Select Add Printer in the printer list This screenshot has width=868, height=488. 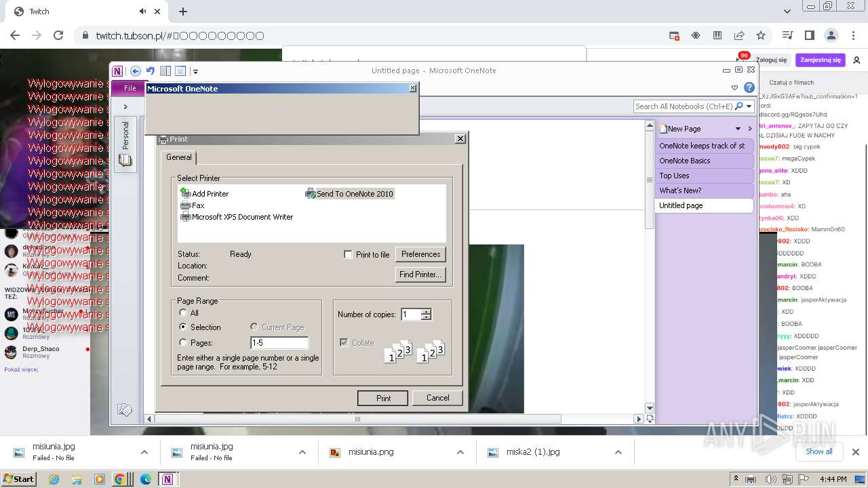205,194
